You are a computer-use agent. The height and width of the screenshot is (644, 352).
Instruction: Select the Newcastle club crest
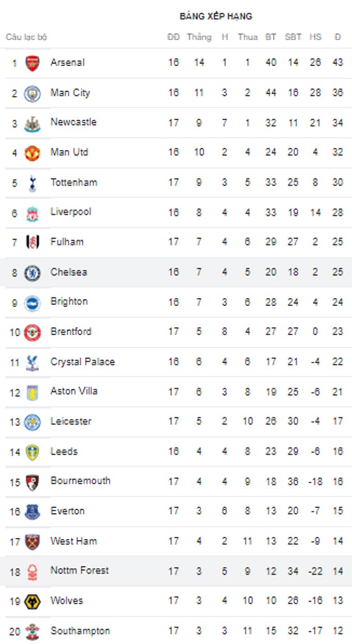click(x=33, y=123)
